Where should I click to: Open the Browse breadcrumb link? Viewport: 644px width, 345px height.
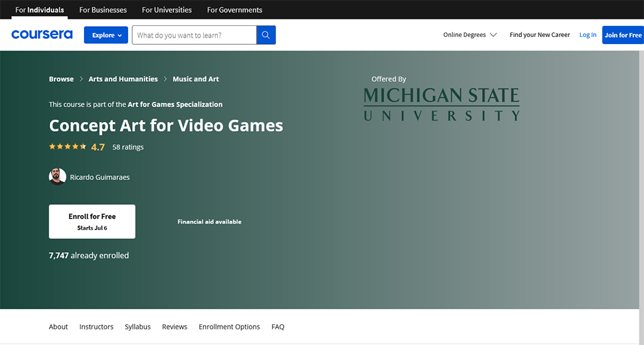[x=61, y=79]
